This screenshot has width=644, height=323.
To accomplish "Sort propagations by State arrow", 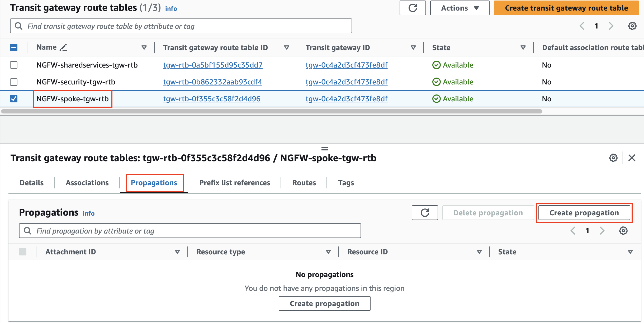I will click(630, 252).
